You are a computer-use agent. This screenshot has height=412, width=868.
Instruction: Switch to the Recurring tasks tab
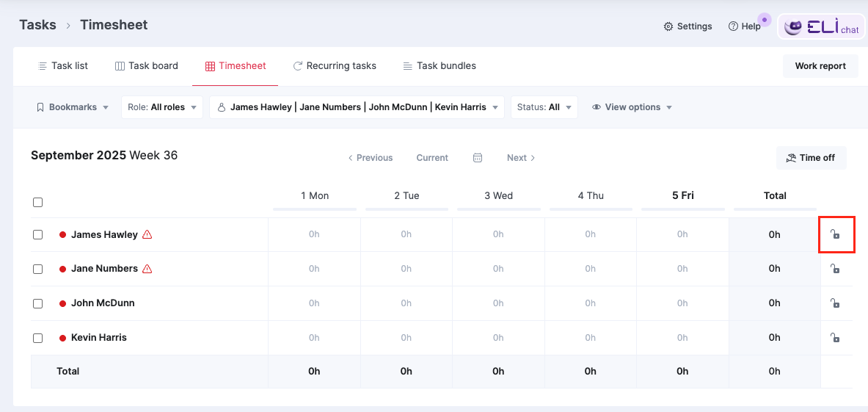[335, 66]
